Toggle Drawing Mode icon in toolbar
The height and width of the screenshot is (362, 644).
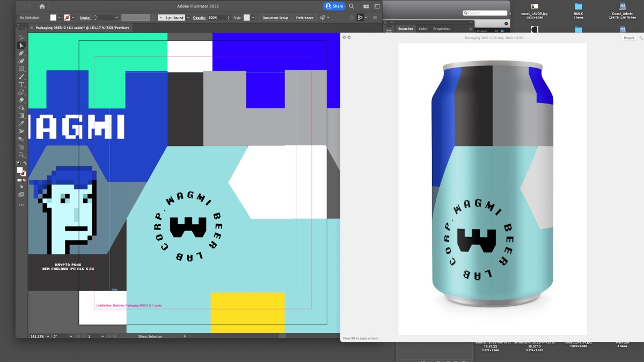click(21, 187)
